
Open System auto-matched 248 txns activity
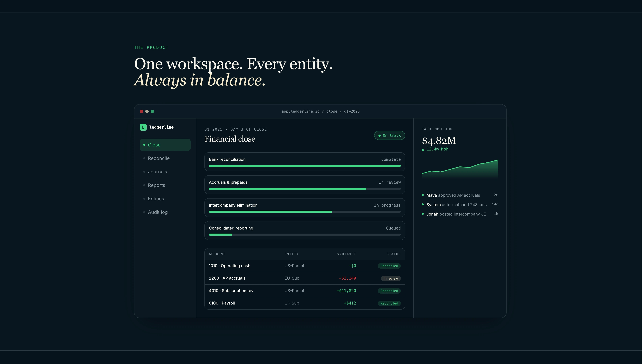460,205
